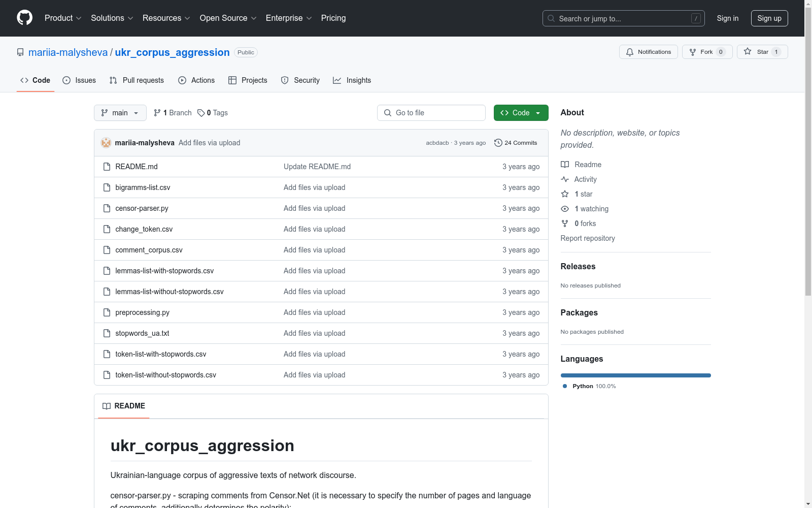Click the fork icon beside 0 forks

(x=565, y=224)
